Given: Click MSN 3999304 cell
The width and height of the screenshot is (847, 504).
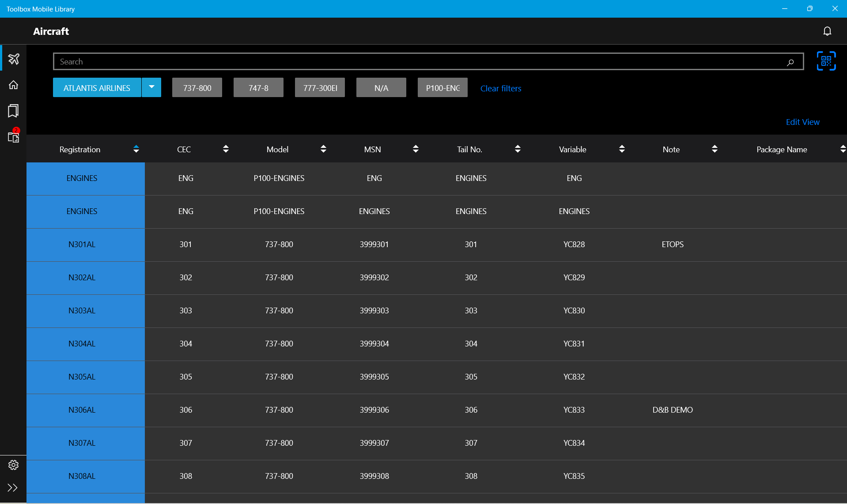Looking at the screenshot, I should (374, 344).
